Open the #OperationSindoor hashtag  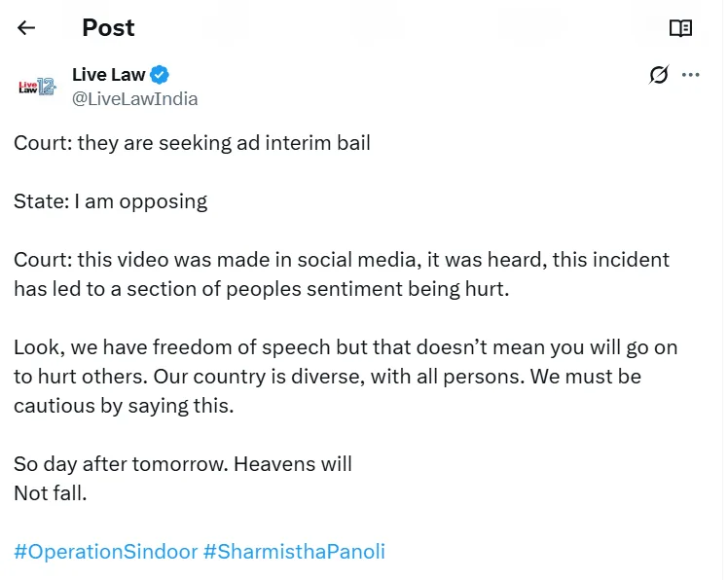pyautogui.click(x=104, y=552)
